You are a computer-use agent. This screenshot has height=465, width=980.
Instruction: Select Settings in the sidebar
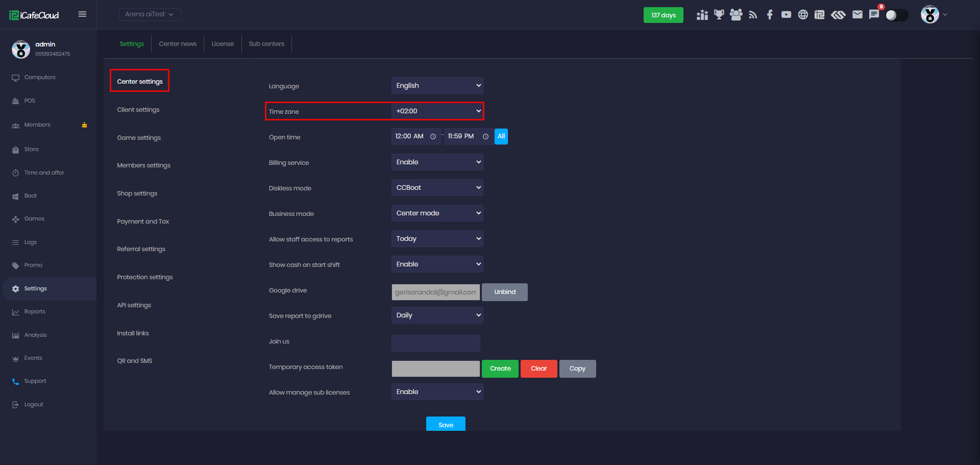[50, 289]
